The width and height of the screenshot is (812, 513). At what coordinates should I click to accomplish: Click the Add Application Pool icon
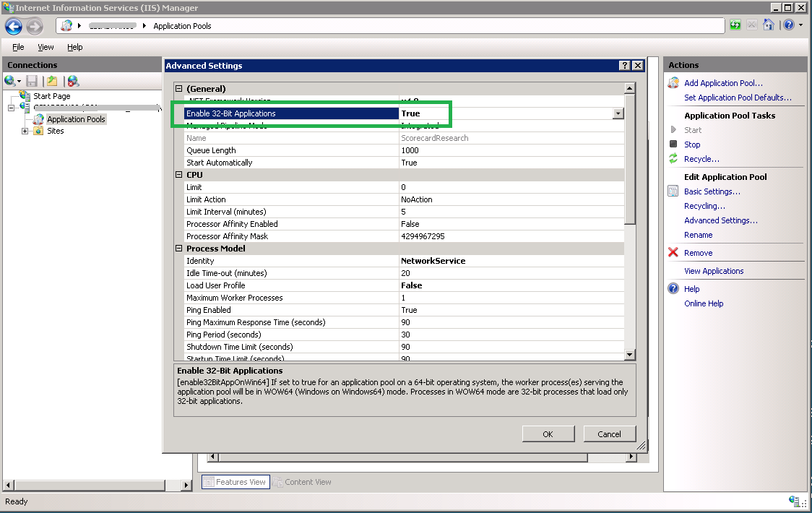673,83
